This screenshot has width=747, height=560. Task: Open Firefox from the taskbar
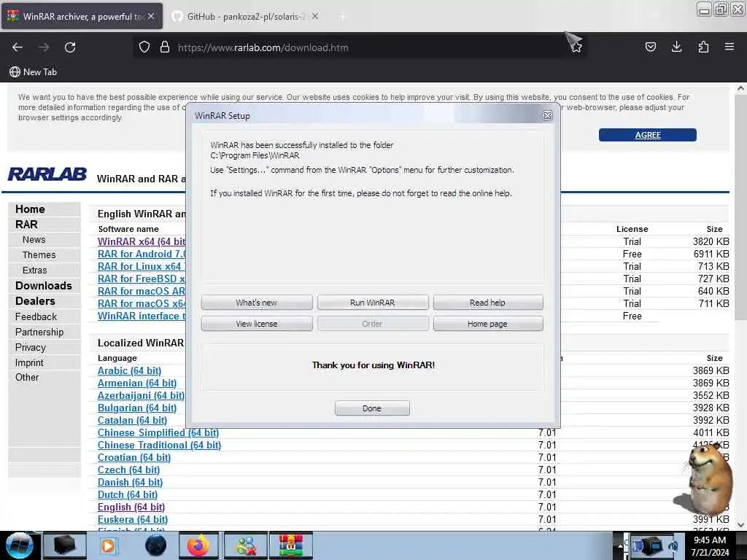198,545
